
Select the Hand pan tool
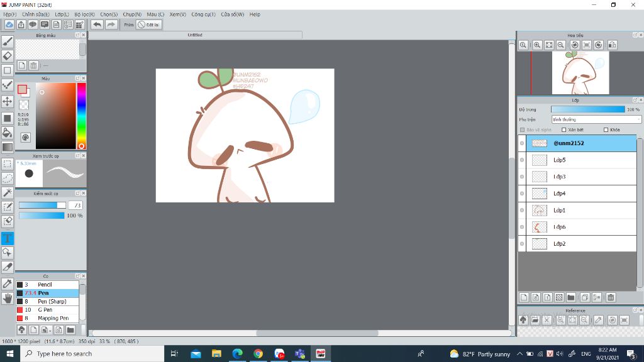8,299
